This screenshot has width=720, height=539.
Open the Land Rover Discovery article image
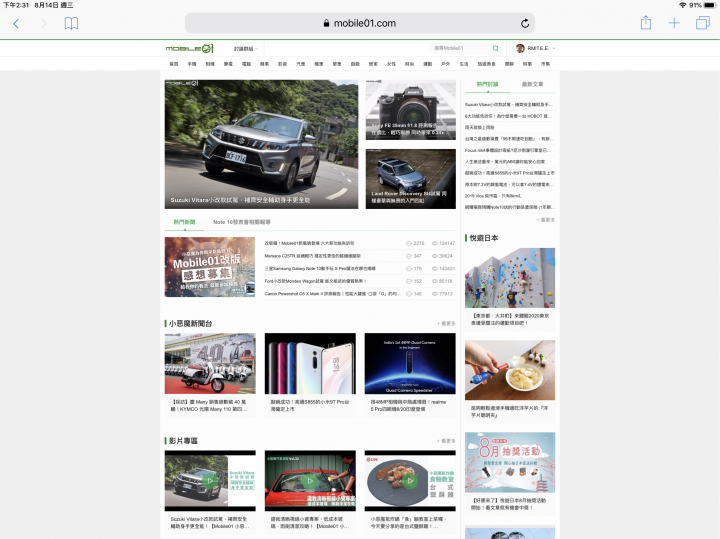(x=411, y=179)
